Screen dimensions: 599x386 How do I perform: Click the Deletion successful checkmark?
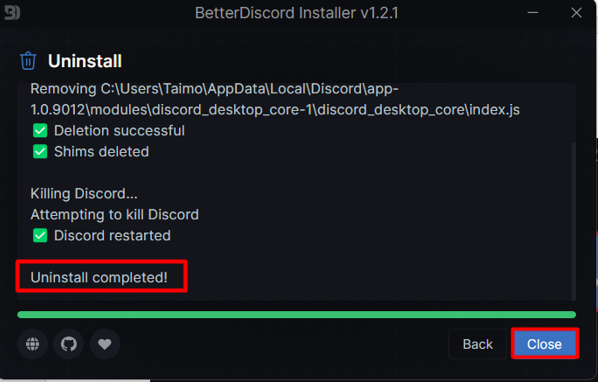click(40, 131)
